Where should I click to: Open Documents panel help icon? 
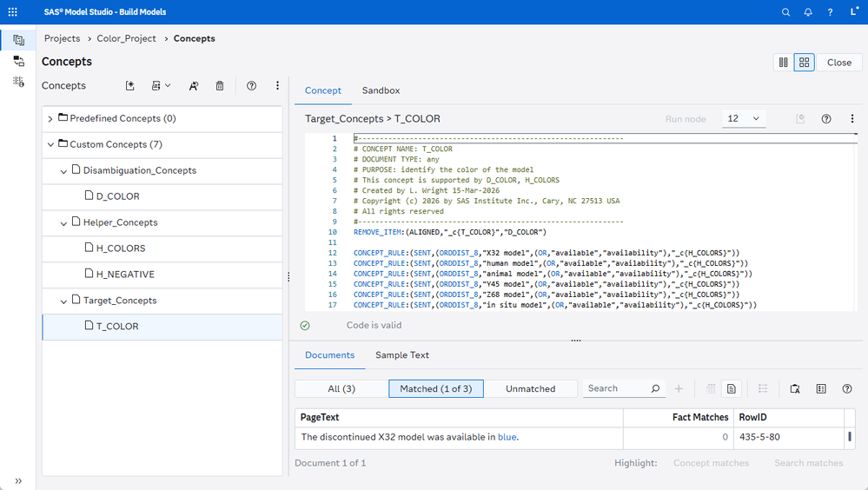pos(847,388)
